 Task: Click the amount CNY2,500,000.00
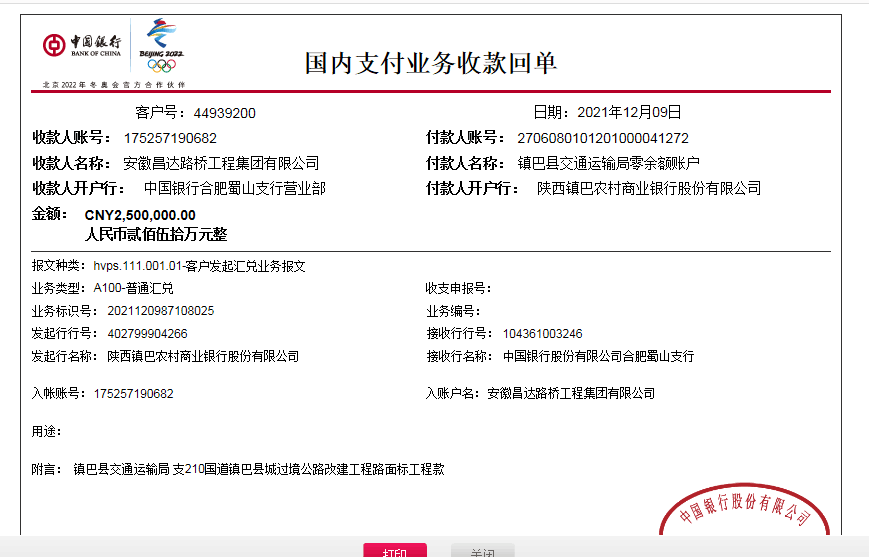[140, 215]
